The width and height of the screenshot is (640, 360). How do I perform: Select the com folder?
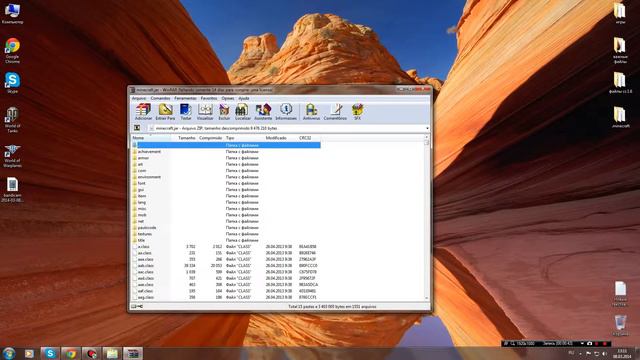pos(142,171)
